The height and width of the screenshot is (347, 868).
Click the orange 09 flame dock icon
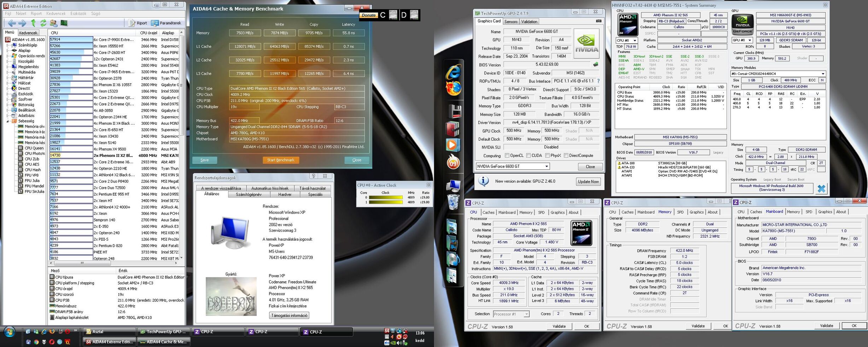(x=453, y=162)
